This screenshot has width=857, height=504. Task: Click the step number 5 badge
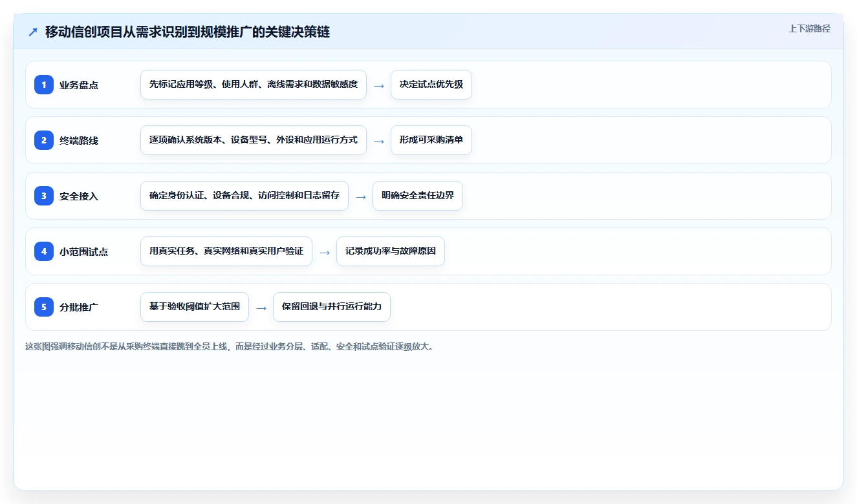pyautogui.click(x=44, y=307)
